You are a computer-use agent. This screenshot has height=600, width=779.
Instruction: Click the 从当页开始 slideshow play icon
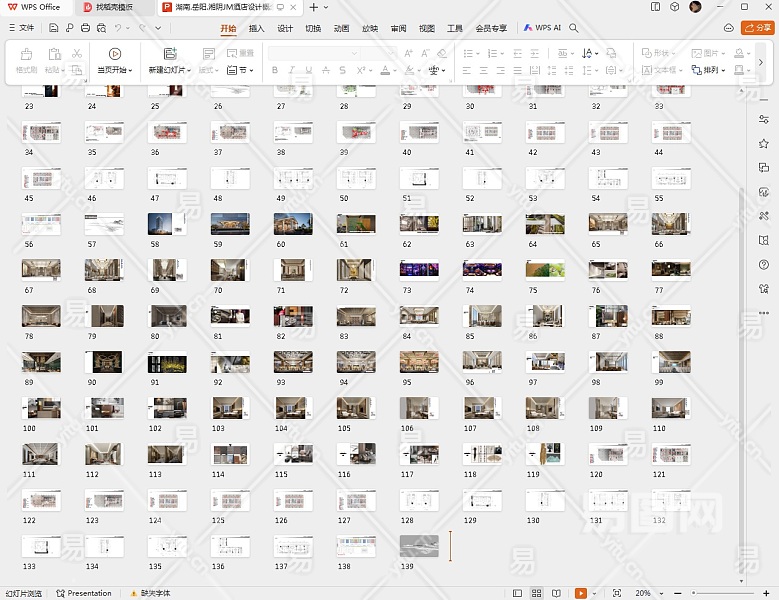tap(115, 54)
